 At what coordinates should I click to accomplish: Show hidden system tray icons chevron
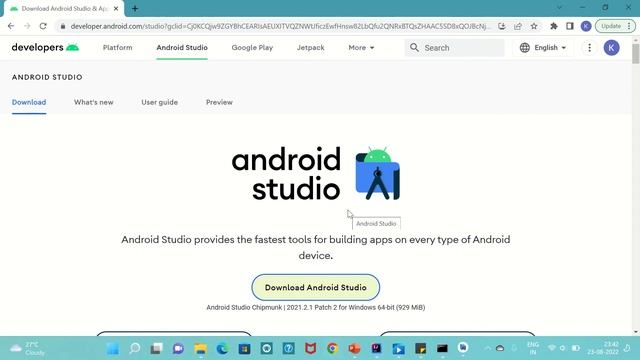coord(487,348)
